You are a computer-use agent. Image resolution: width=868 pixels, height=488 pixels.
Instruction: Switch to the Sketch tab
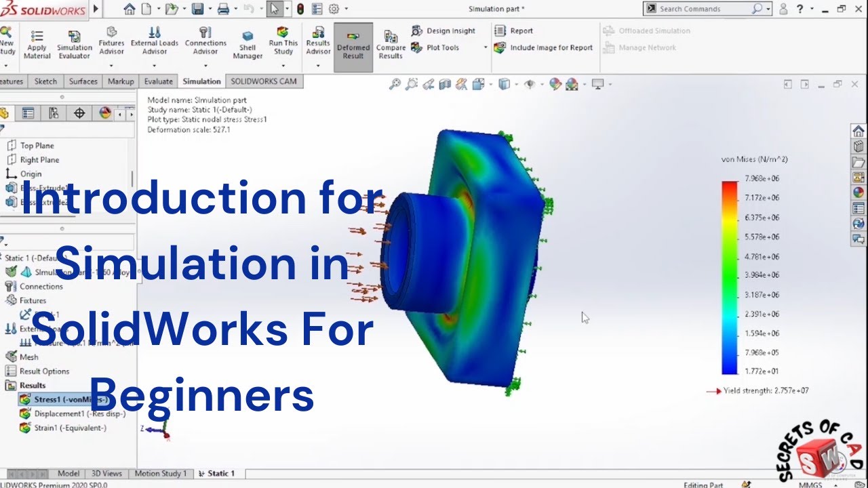tap(45, 81)
